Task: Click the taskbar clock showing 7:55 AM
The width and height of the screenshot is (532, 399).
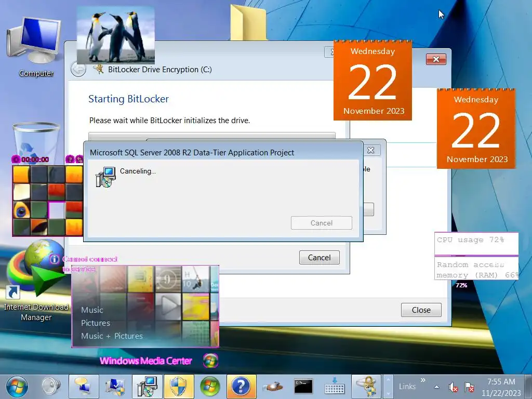Action: point(501,387)
